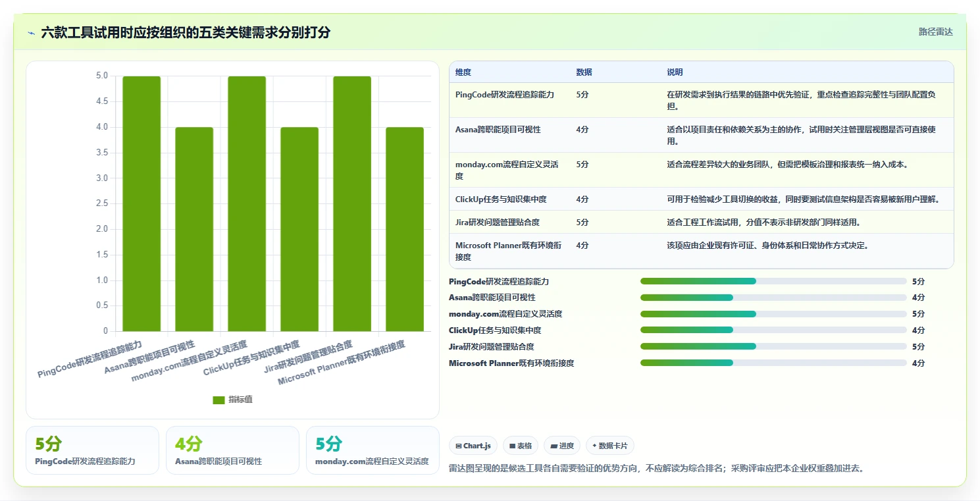This screenshot has width=980, height=501.
Task: Click the ClickUp bar in chart
Action: click(x=299, y=229)
